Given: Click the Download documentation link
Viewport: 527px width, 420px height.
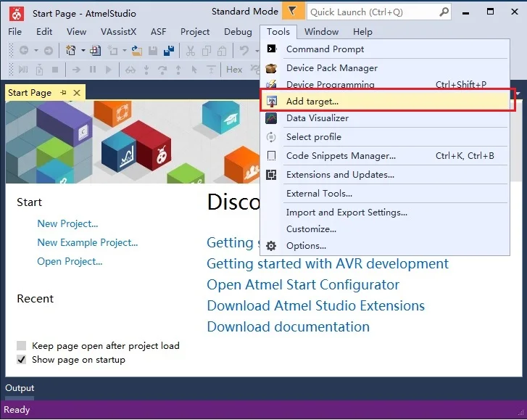Looking at the screenshot, I should click(288, 327).
